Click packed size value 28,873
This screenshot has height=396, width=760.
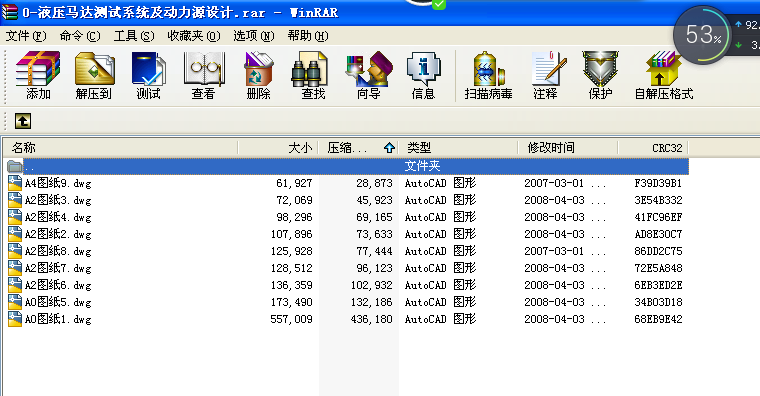(374, 184)
